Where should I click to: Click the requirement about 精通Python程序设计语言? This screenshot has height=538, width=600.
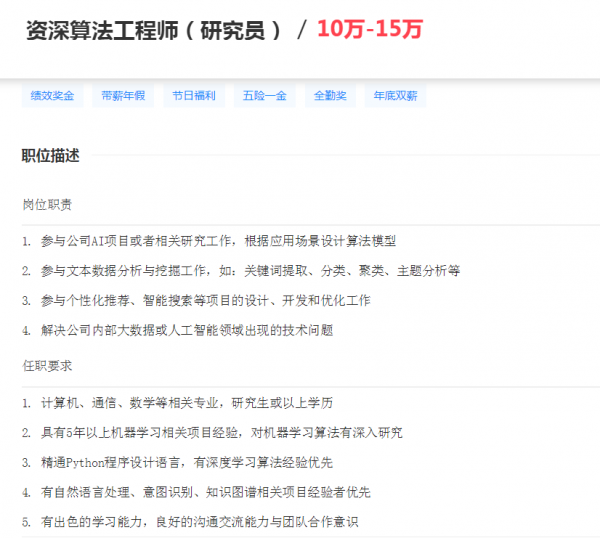(x=187, y=462)
